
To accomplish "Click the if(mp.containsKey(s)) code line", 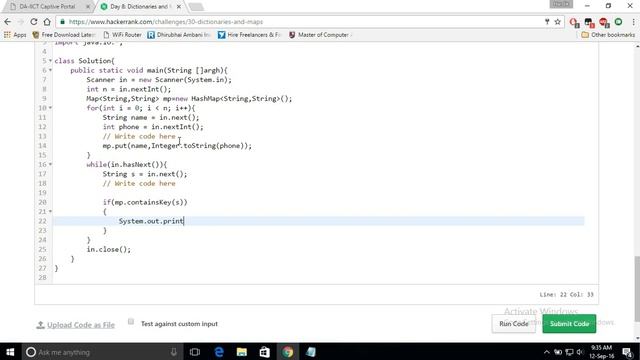I will (x=145, y=202).
